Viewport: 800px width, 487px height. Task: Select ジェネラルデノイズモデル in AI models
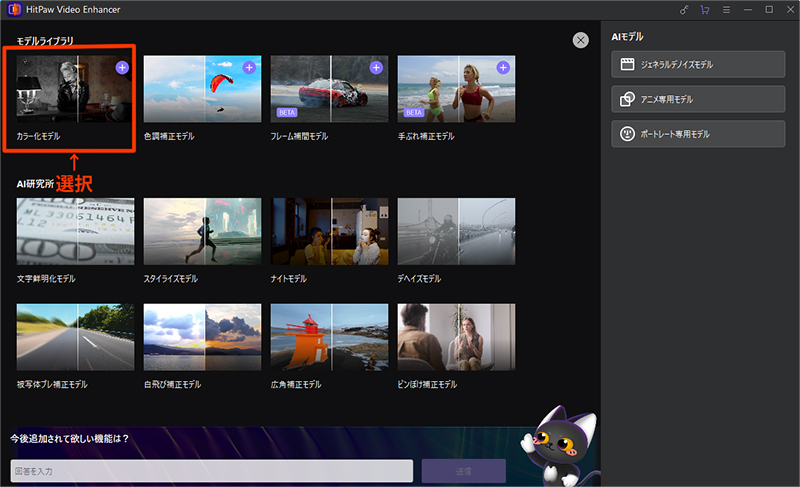tap(698, 64)
